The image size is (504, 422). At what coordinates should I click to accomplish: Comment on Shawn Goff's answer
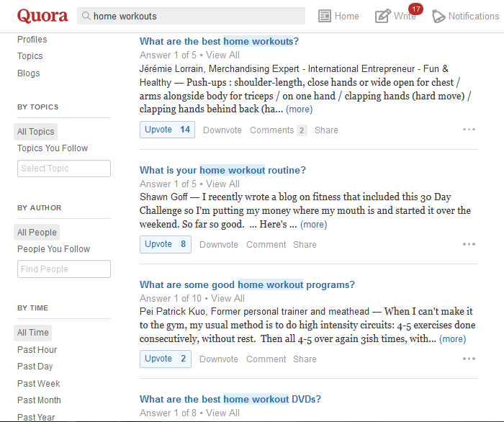[266, 245]
